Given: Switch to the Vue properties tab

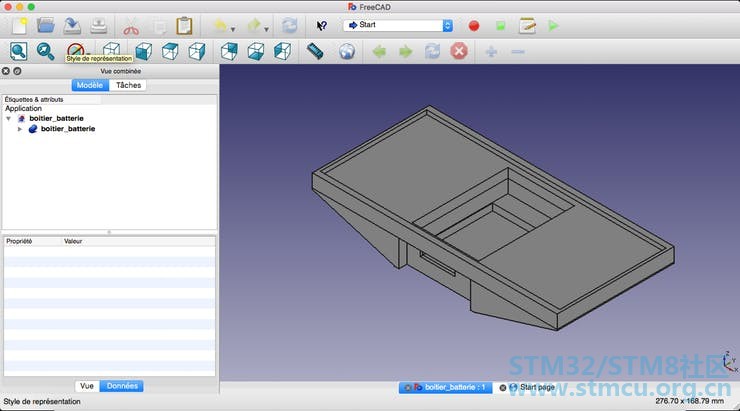Looking at the screenshot, I should [x=87, y=386].
